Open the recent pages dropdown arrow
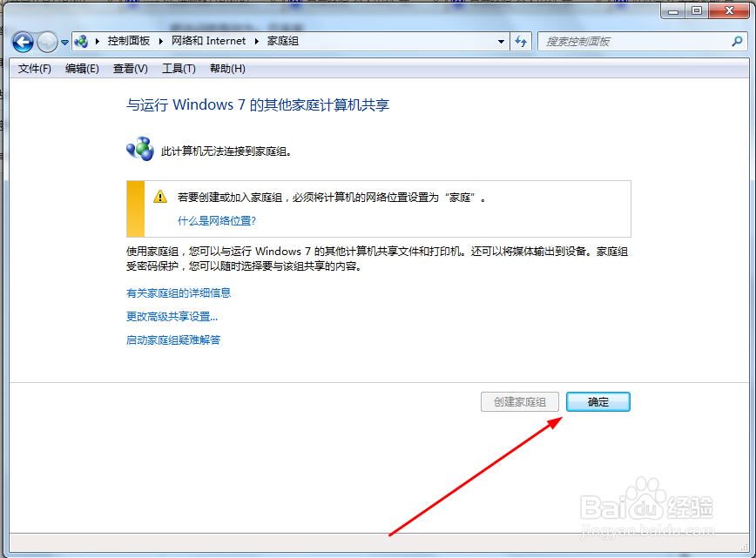Screen dimensions: 756x558 [x=64, y=43]
